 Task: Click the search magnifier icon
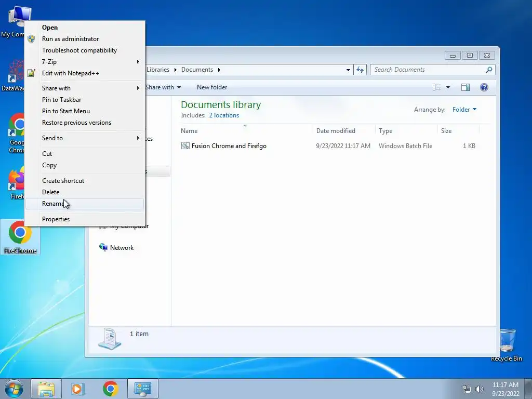(489, 70)
